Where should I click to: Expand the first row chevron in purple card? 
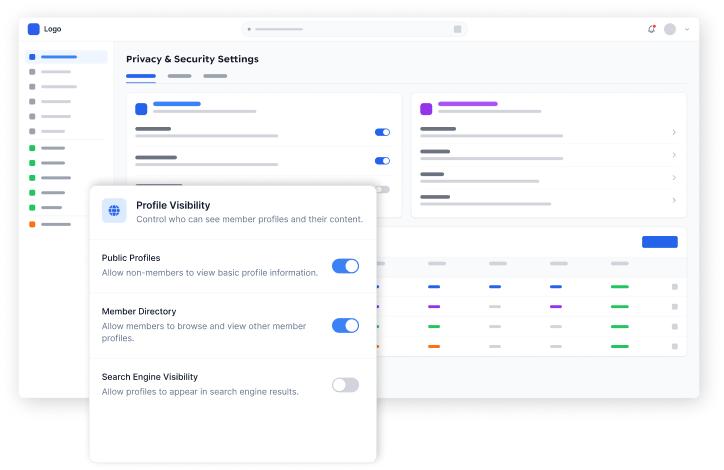[x=674, y=133]
